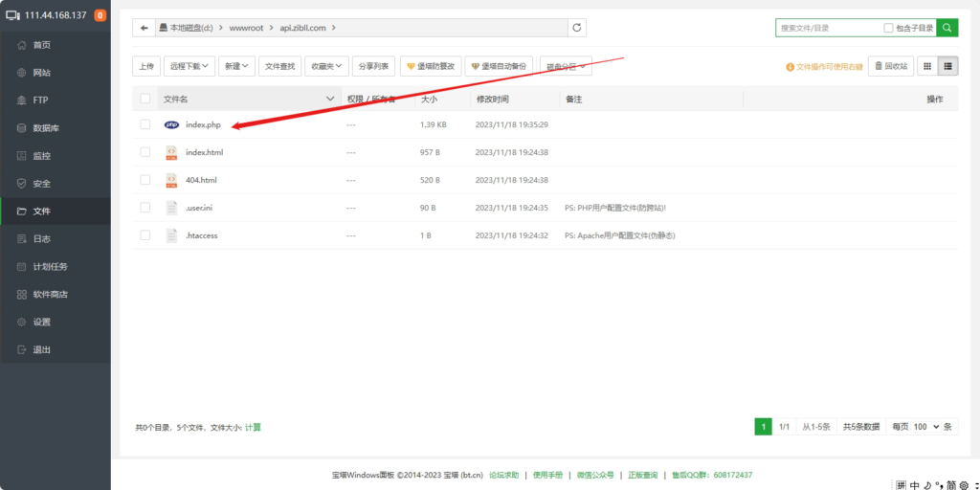
Task: Click the back arrow in path bar
Action: 145,29
